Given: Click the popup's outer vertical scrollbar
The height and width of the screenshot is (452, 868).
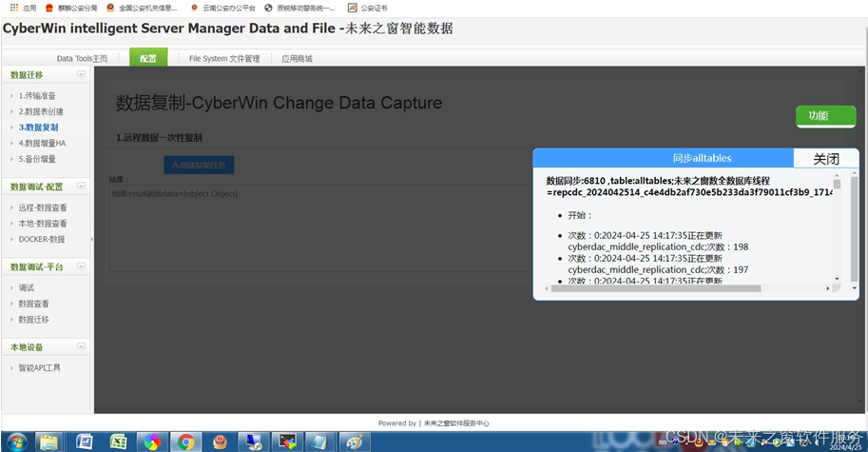Looking at the screenshot, I should click(854, 230).
